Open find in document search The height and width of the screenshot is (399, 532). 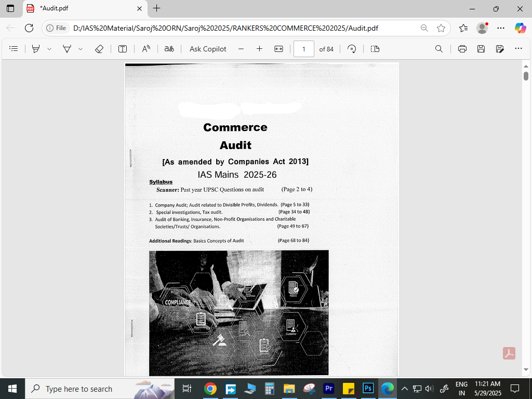[x=439, y=49]
